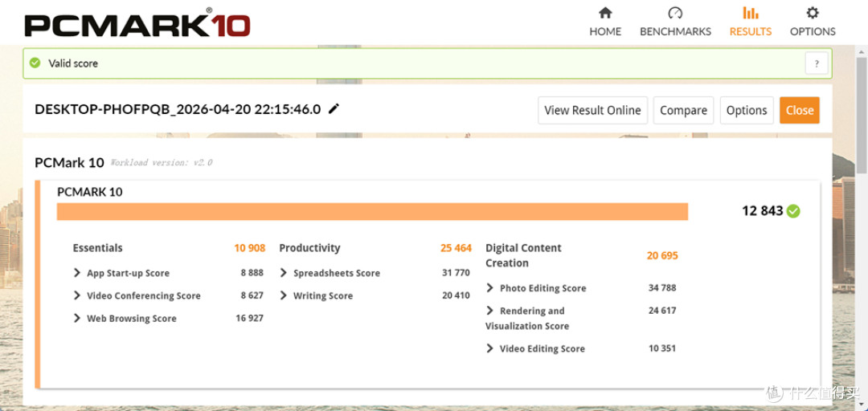Screen dimensions: 868x411
Task: Open the HOME tab
Action: point(605,22)
